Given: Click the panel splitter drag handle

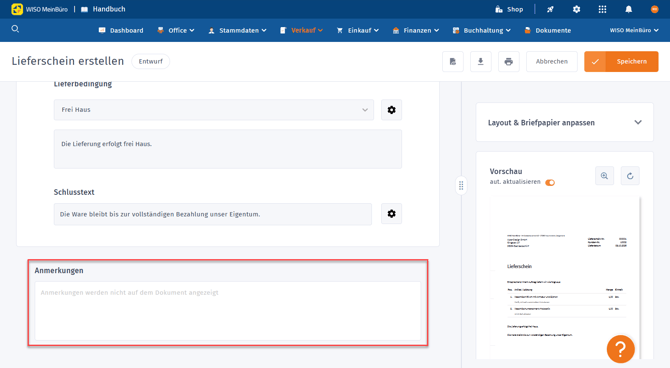Looking at the screenshot, I should (x=461, y=185).
